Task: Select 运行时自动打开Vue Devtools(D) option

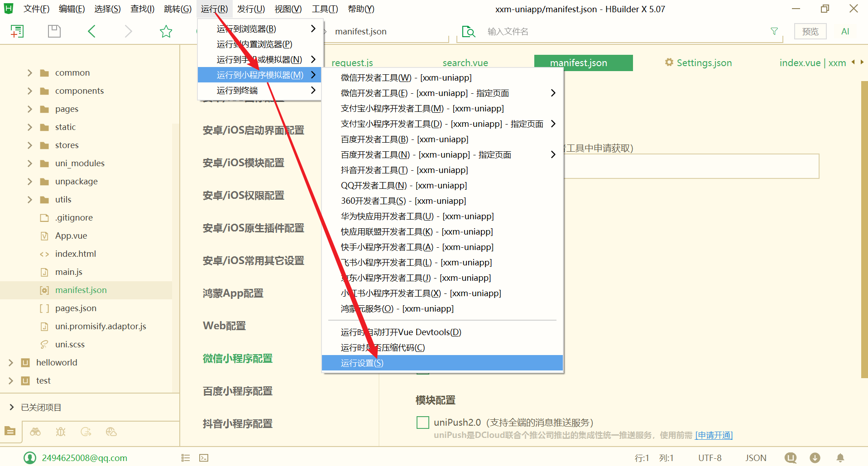Action: pos(442,332)
